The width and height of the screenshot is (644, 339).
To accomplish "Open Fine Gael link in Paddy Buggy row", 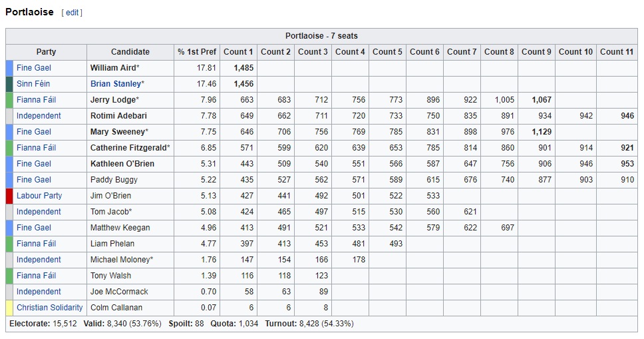I will (x=34, y=180).
